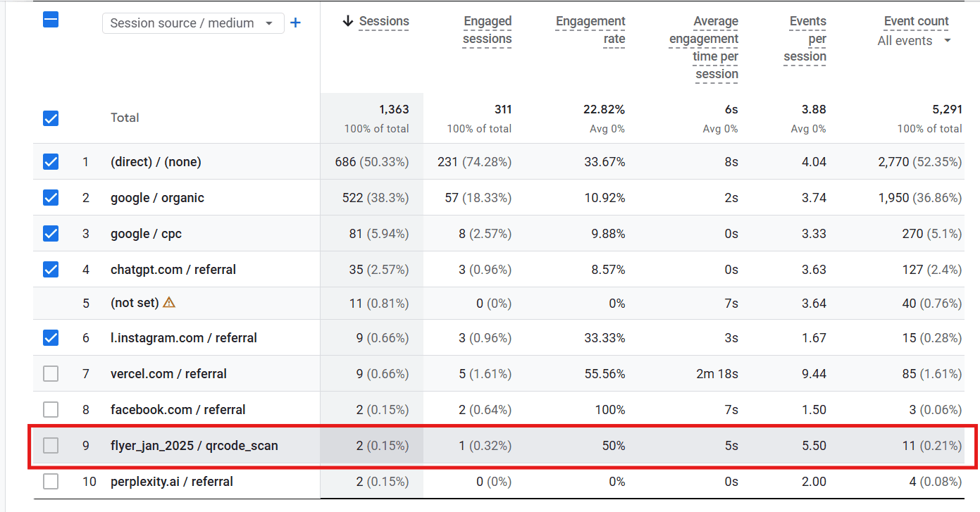Click the vercel.com / referral source text
The width and height of the screenshot is (980, 512).
tap(168, 374)
